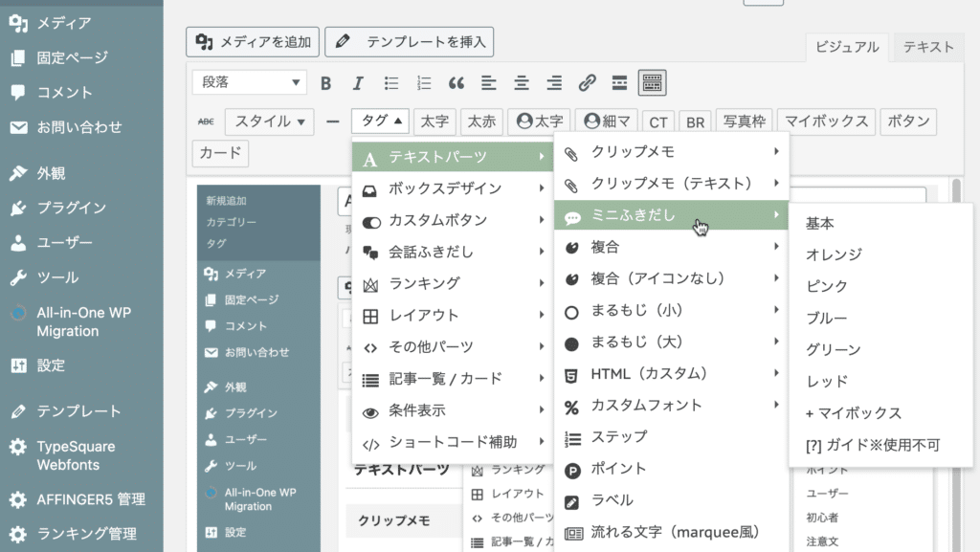The width and height of the screenshot is (980, 552).
Task: Select オレンジ from the submenu
Action: pos(834,254)
